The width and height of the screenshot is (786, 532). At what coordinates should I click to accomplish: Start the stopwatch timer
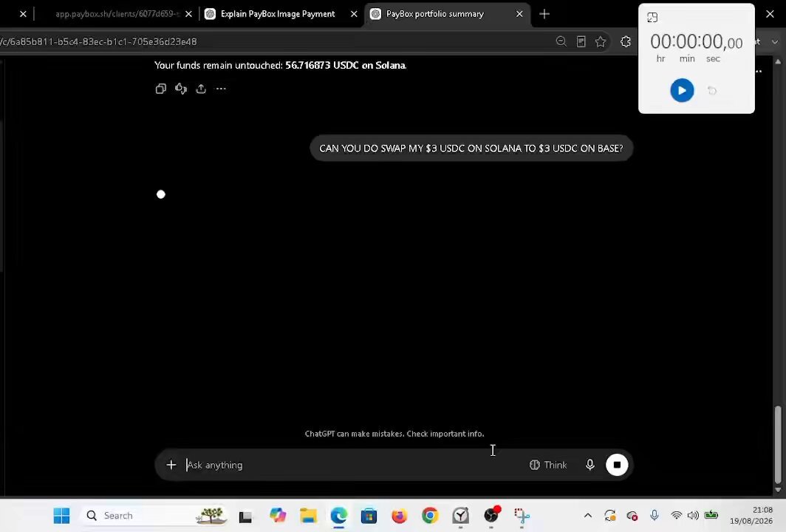point(682,90)
